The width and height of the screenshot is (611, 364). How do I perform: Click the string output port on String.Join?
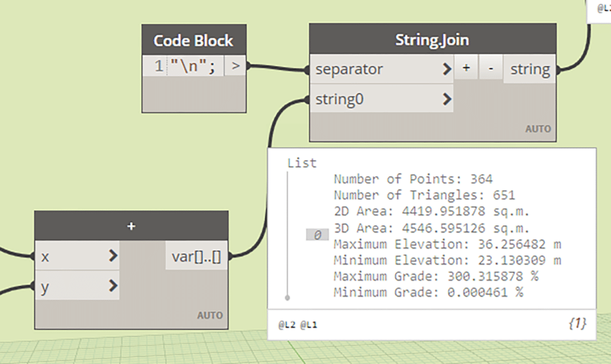pyautogui.click(x=530, y=69)
